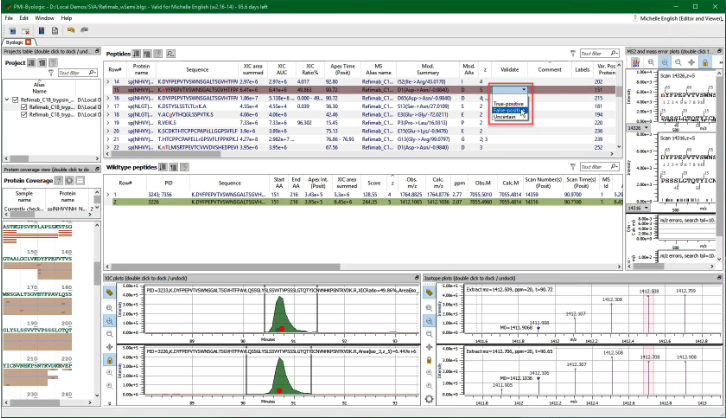Collapse the Refimab_C18_trypsin project tree node
726x418 pixels.
[7, 100]
